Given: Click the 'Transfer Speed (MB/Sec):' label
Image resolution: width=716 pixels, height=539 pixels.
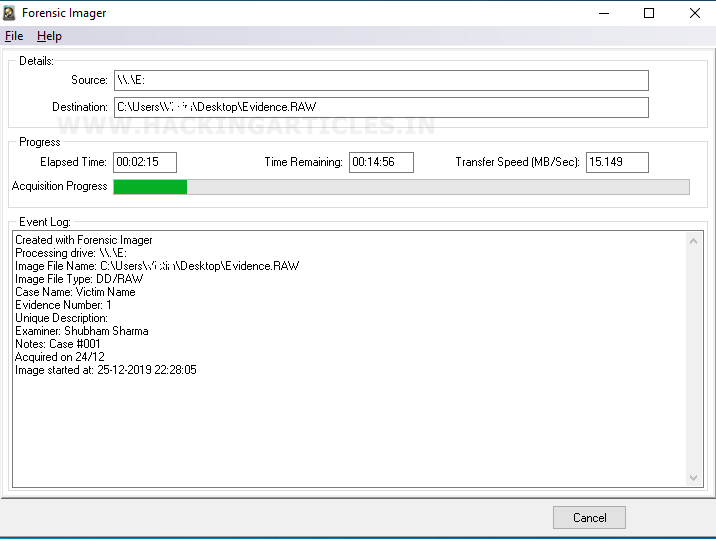Looking at the screenshot, I should (517, 162).
